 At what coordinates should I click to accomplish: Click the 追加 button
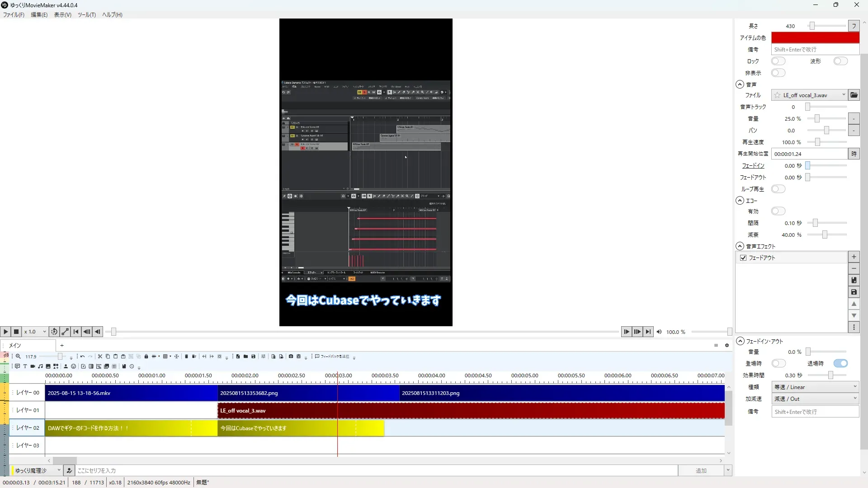[701, 470]
